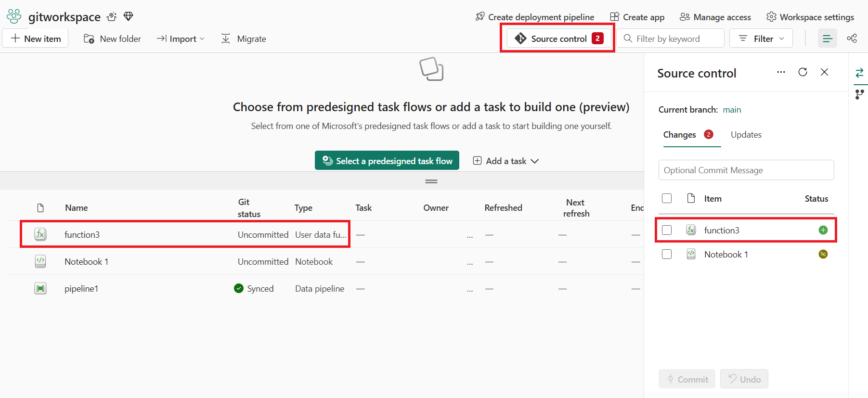Sort by the Name column header

tap(77, 208)
